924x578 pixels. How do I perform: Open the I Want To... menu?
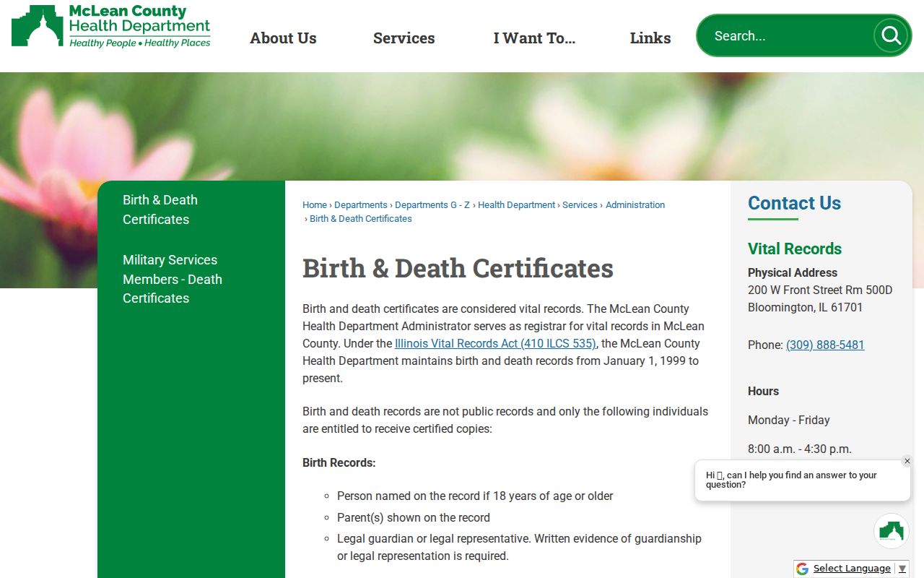tap(534, 38)
